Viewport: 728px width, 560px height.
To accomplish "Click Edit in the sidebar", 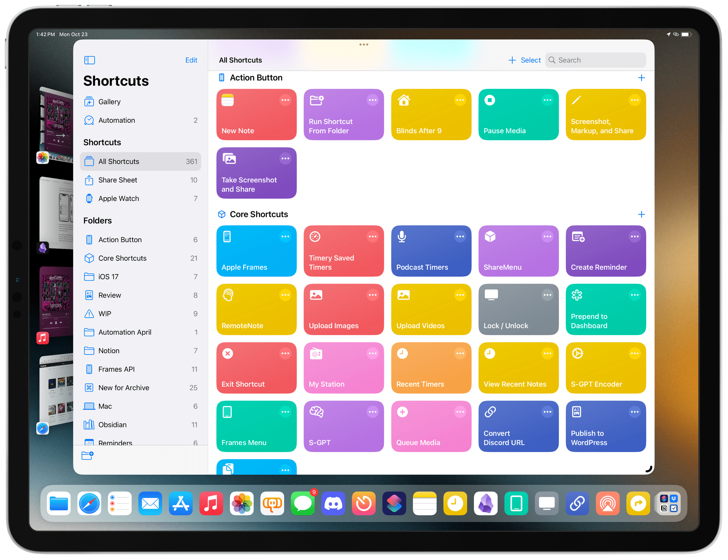I will pos(191,60).
